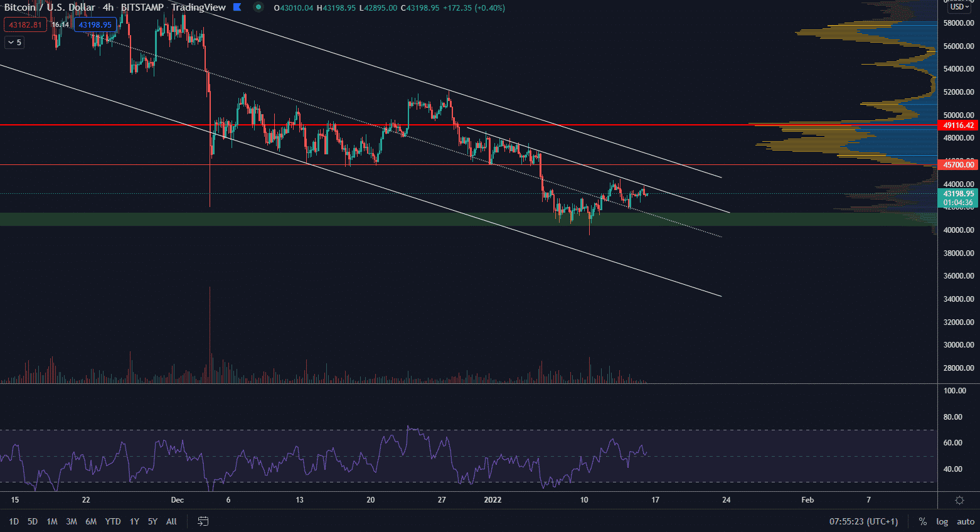Click the green market status dot

point(258,8)
